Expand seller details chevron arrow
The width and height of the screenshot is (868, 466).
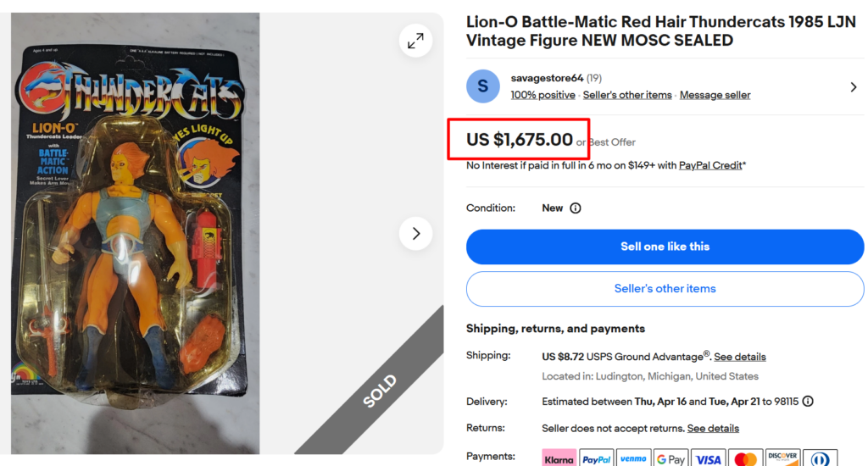(x=854, y=86)
